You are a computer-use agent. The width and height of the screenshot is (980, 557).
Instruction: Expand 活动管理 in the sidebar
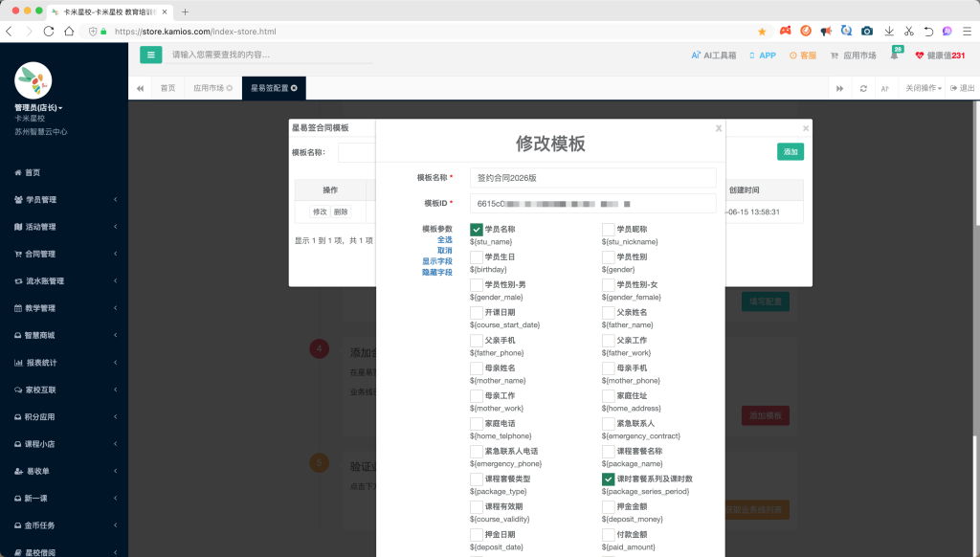pyautogui.click(x=64, y=227)
